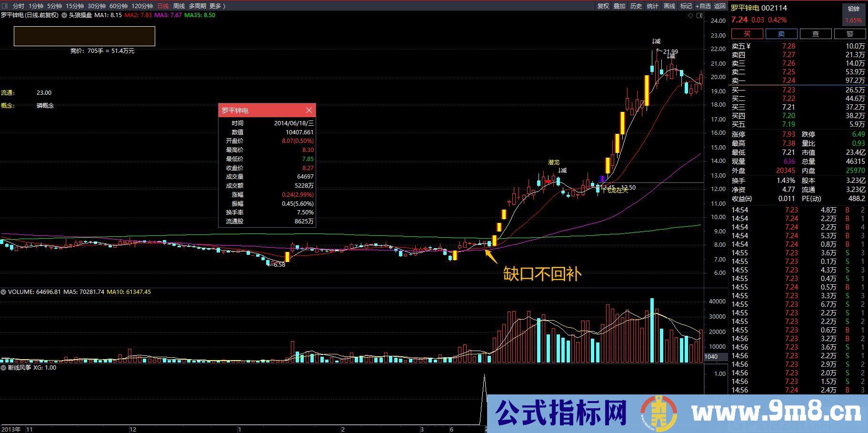
Task: Open the 警 alert button
Action: pyautogui.click(x=850, y=34)
